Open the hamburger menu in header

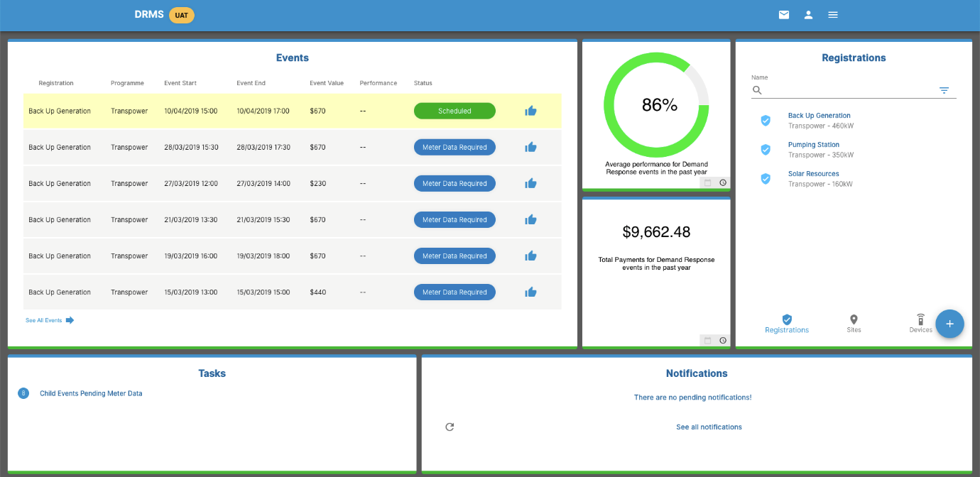pyautogui.click(x=833, y=15)
